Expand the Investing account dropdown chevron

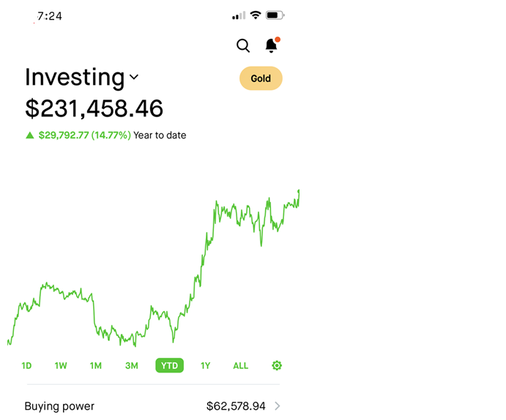[134, 77]
